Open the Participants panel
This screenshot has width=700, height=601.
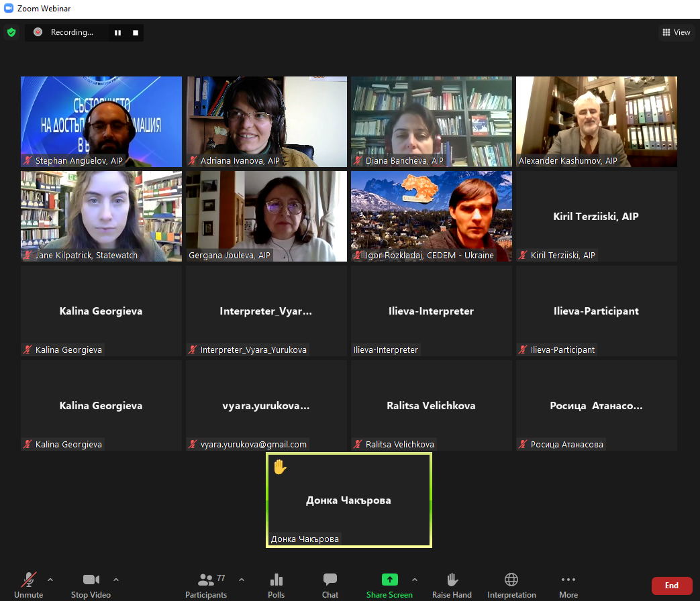[x=206, y=580]
